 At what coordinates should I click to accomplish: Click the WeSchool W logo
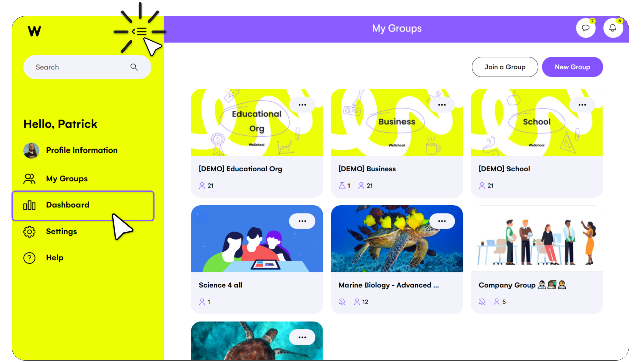click(x=34, y=31)
